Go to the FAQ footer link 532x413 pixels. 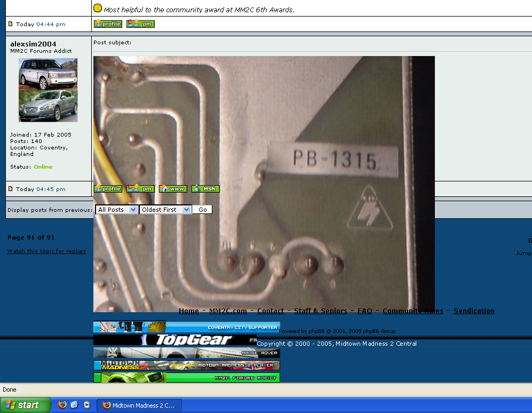[364, 311]
